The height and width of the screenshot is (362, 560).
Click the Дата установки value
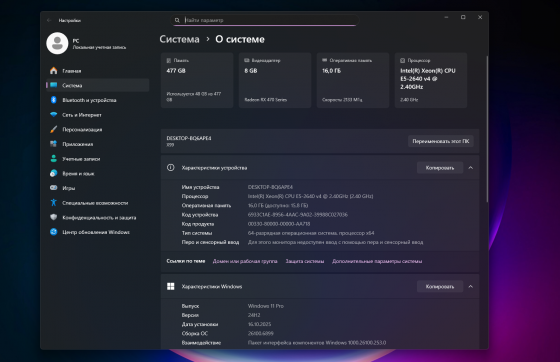(259, 324)
